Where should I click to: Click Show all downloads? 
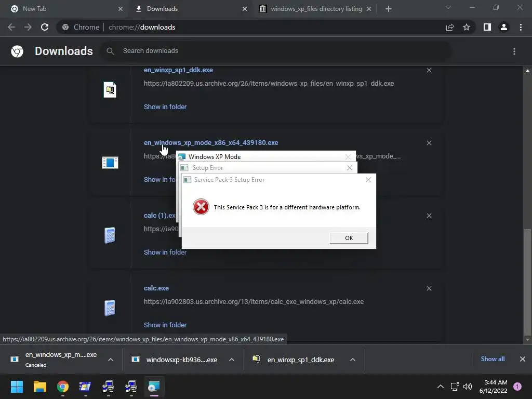tap(493, 359)
